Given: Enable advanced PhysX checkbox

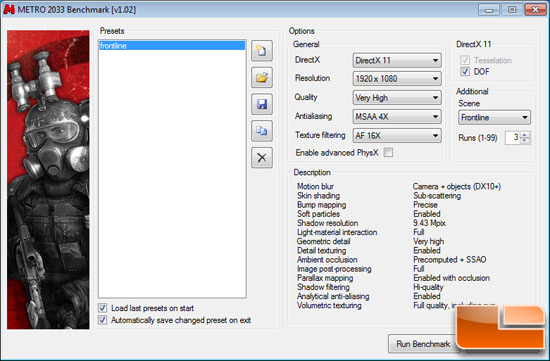Looking at the screenshot, I should [x=388, y=152].
